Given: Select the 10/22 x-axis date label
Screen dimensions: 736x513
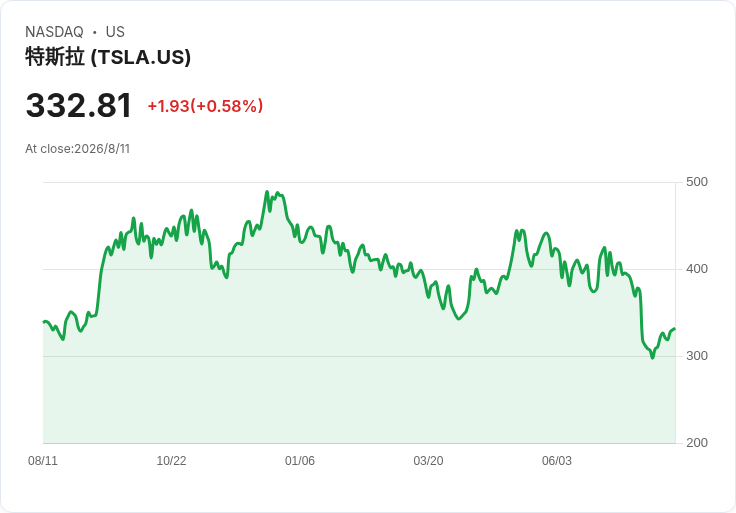Looking at the screenshot, I should pos(171,461).
